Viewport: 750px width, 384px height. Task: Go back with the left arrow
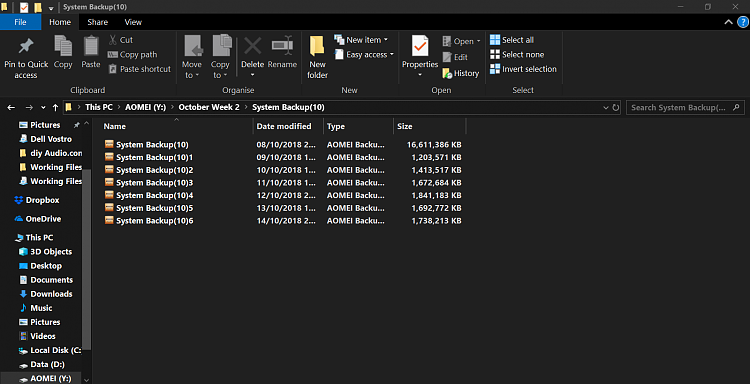(x=11, y=108)
